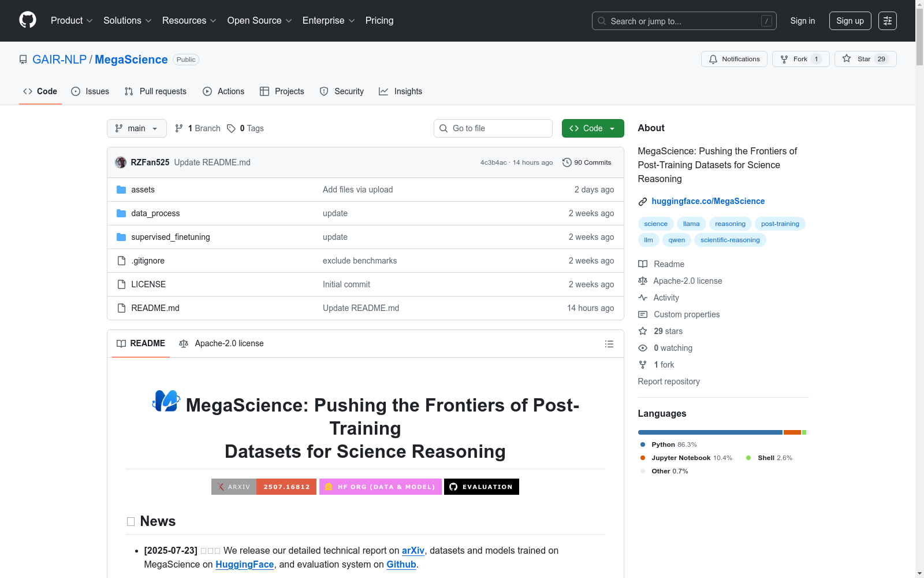Expand the Solutions menu
The image size is (924, 578).
point(128,21)
